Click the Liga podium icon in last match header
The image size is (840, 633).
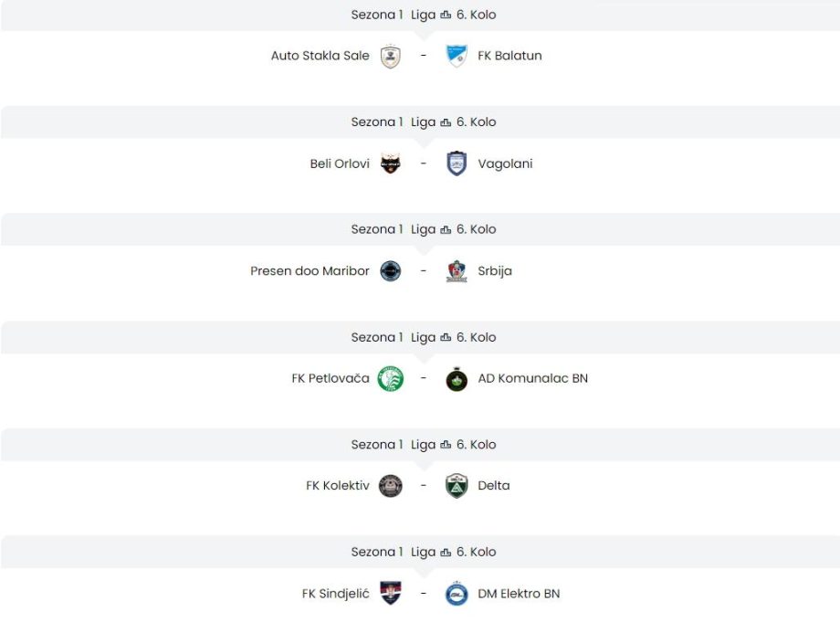446,553
